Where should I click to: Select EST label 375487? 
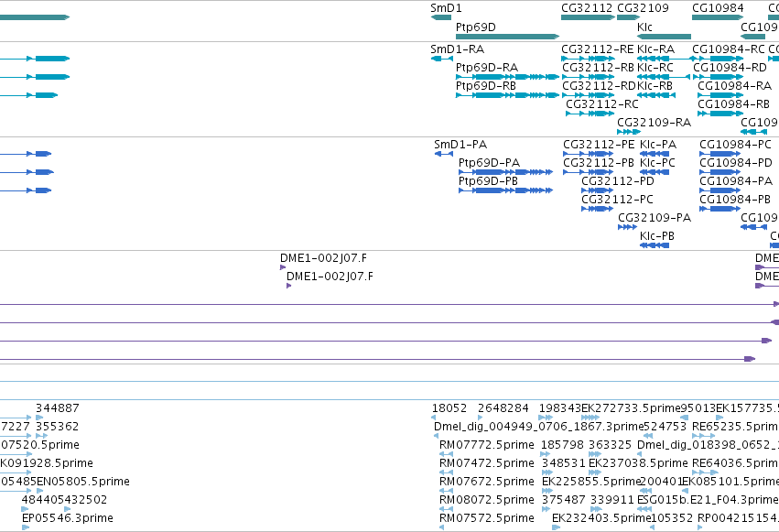pyautogui.click(x=563, y=499)
